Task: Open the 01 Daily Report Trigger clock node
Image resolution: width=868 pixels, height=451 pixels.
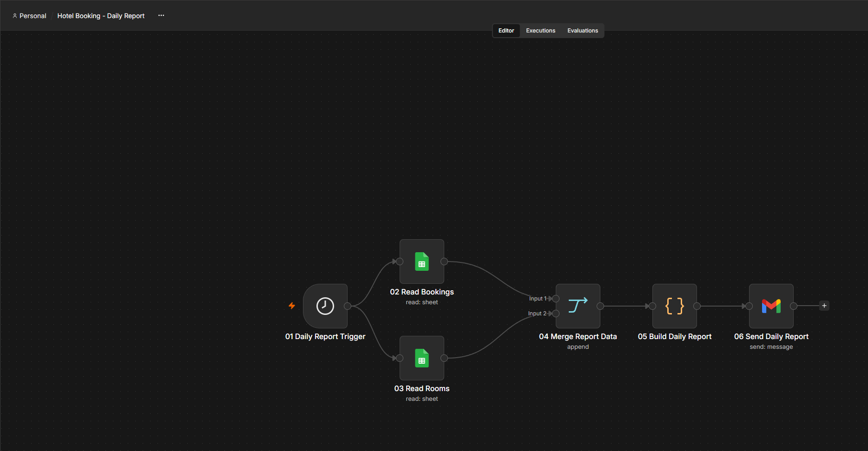Action: pyautogui.click(x=325, y=306)
